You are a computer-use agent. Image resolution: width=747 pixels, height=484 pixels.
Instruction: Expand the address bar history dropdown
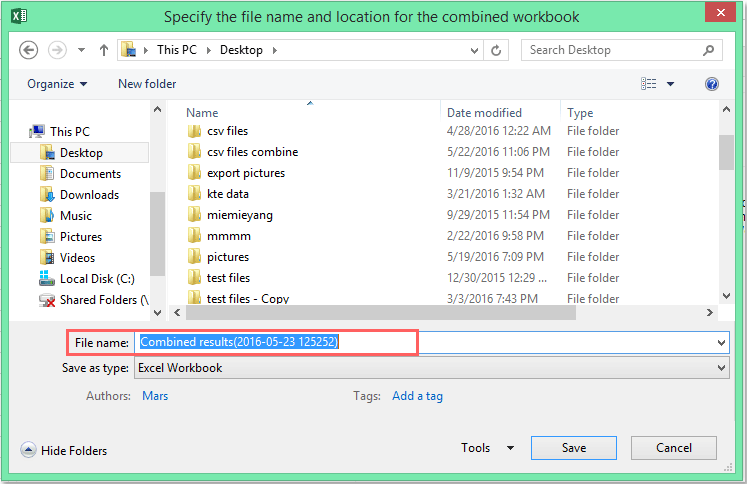click(472, 50)
